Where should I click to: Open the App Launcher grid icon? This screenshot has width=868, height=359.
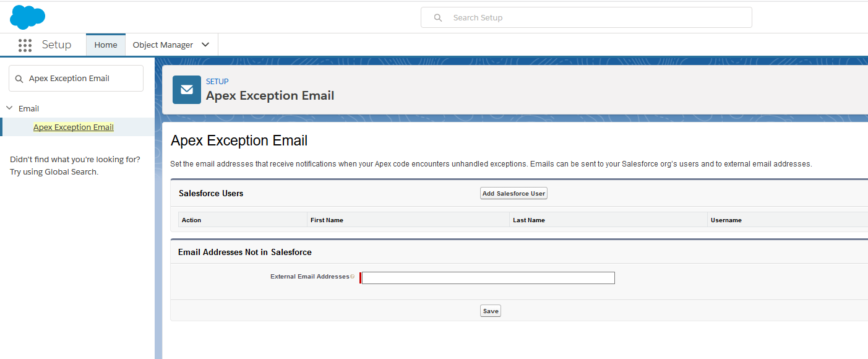point(25,45)
